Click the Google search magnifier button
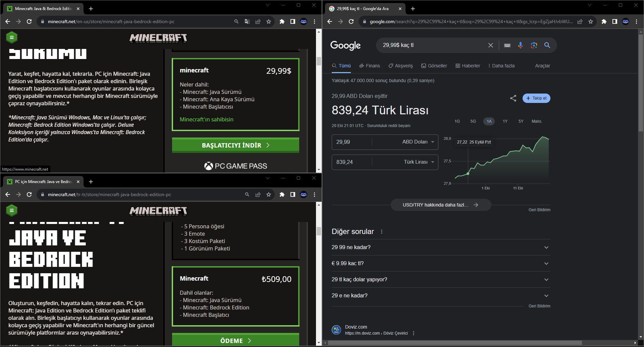644x347 pixels. coord(547,45)
